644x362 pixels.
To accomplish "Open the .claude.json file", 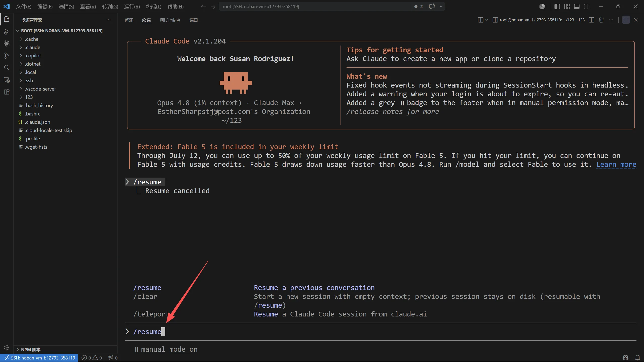I will coord(37,122).
